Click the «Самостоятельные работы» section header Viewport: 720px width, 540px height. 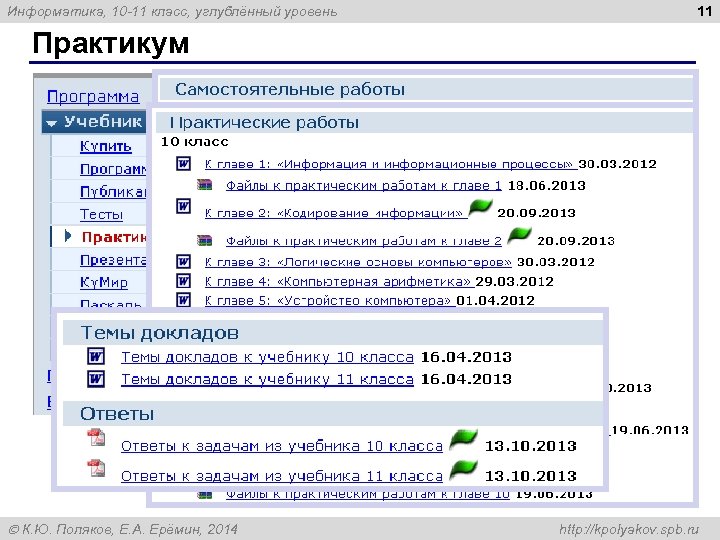[425, 89]
